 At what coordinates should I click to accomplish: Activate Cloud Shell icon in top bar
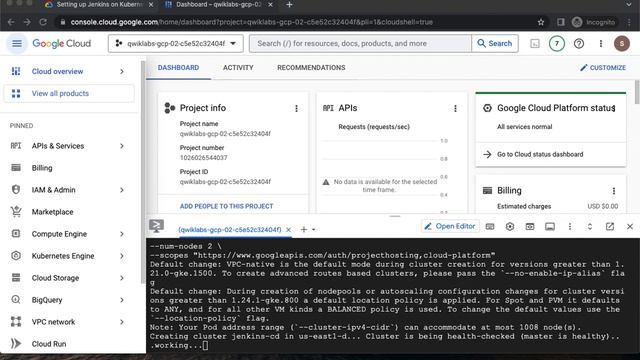point(535,43)
